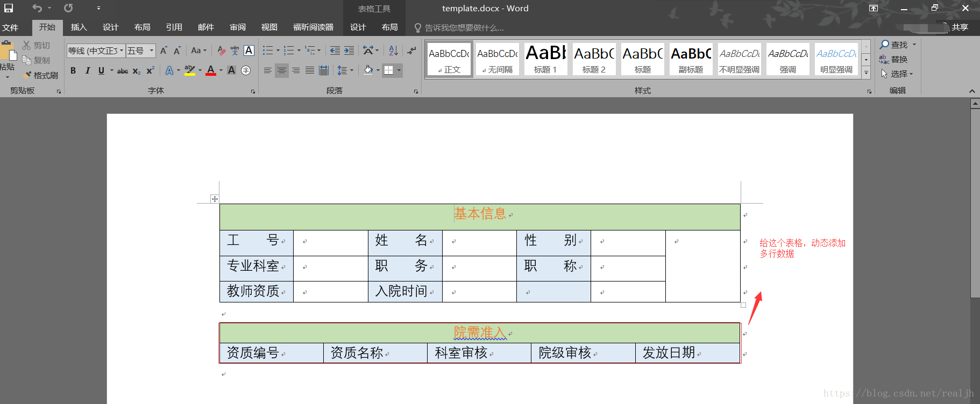Click the table move handle

point(215,199)
